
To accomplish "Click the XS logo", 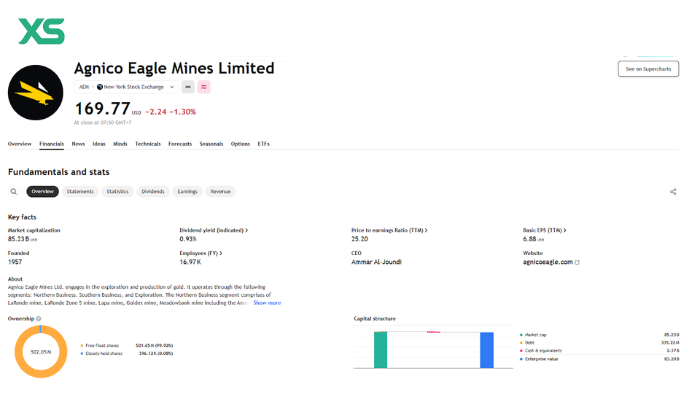I will 41,31.
